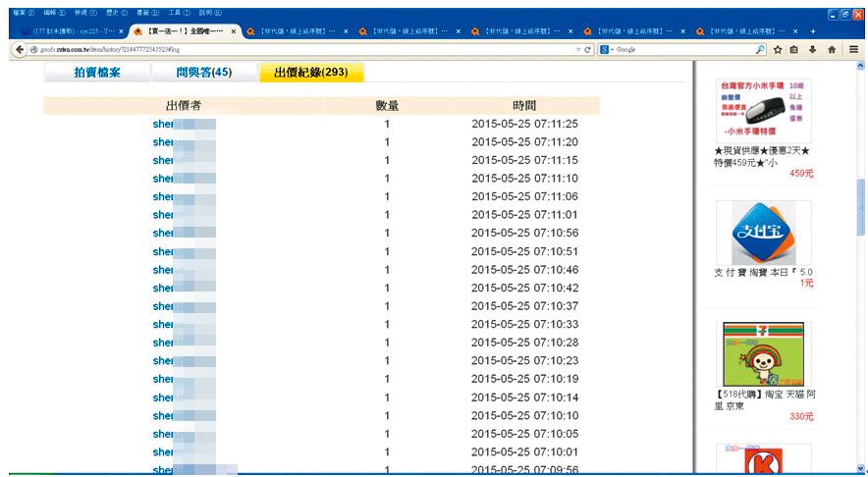Viewport: 868px width, 477px height.
Task: Click the 出價者 column header
Action: tap(184, 105)
